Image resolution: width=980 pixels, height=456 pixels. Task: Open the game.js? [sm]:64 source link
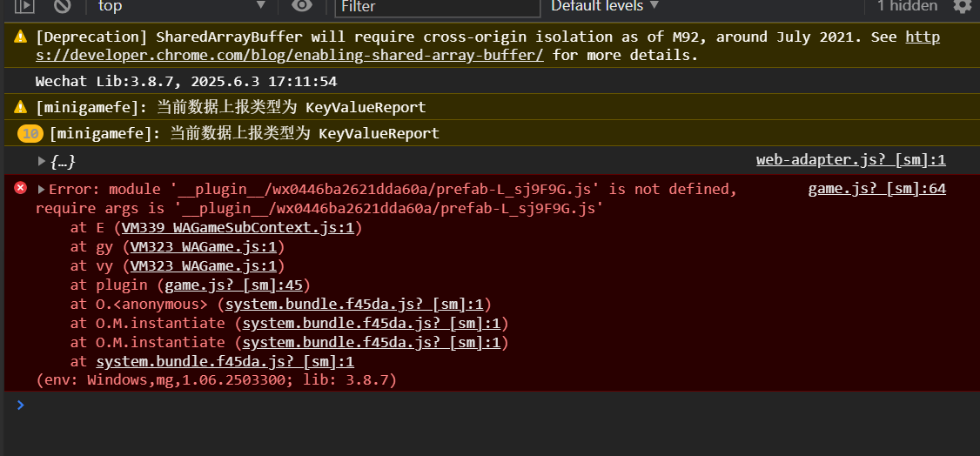pos(876,189)
